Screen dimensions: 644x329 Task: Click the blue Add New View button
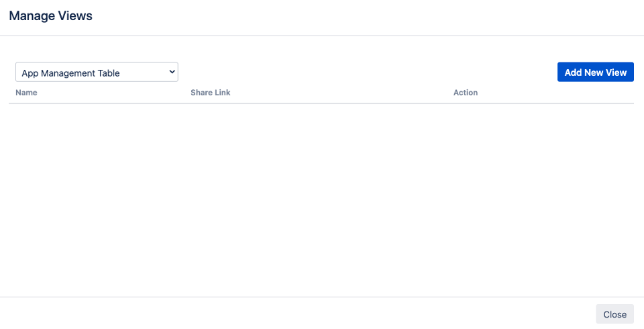click(595, 73)
